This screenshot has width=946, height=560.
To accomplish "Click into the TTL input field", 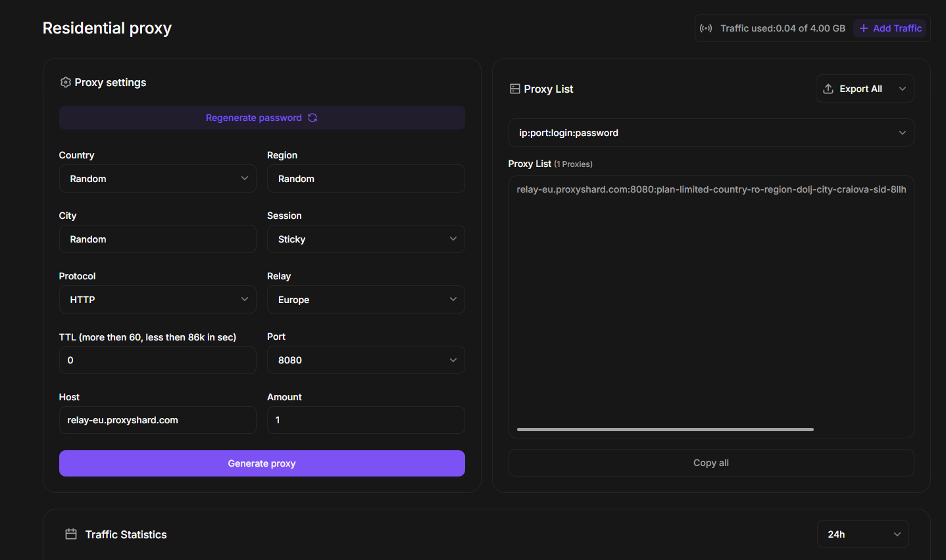I will coord(157,360).
